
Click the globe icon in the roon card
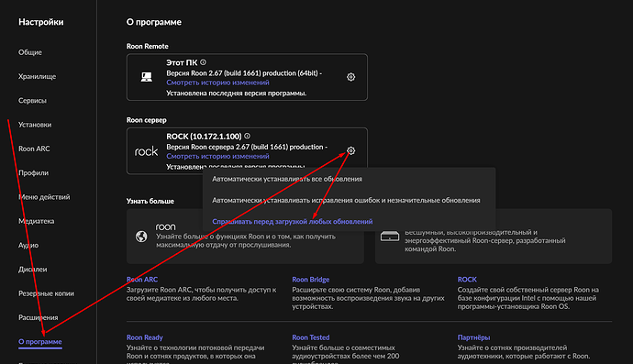[x=141, y=237]
